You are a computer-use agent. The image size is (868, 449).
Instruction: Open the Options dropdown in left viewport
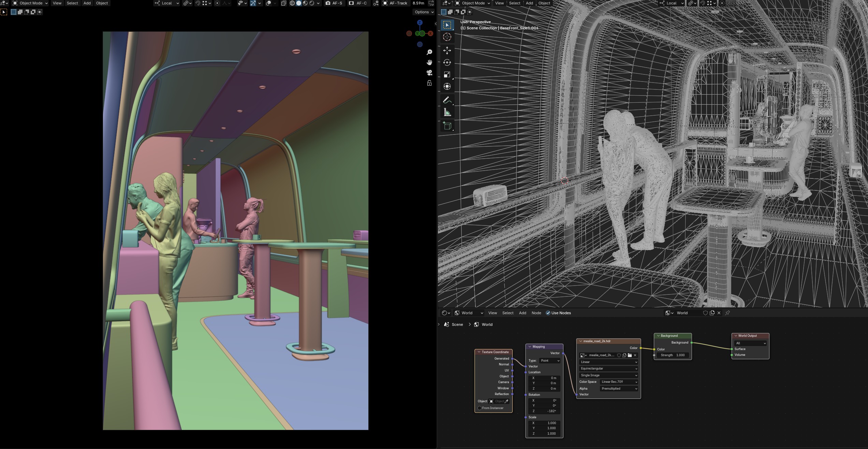pyautogui.click(x=424, y=12)
